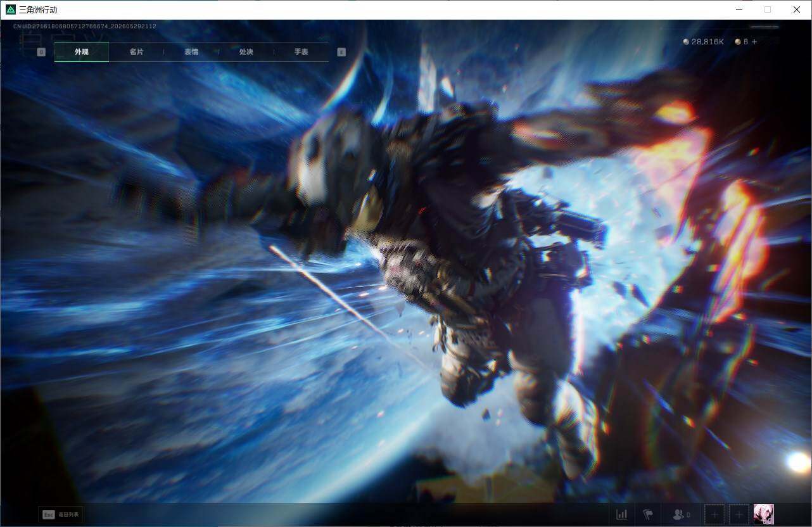Click the gold coin currency icon
Viewport: 812px width, 527px height.
pos(738,42)
